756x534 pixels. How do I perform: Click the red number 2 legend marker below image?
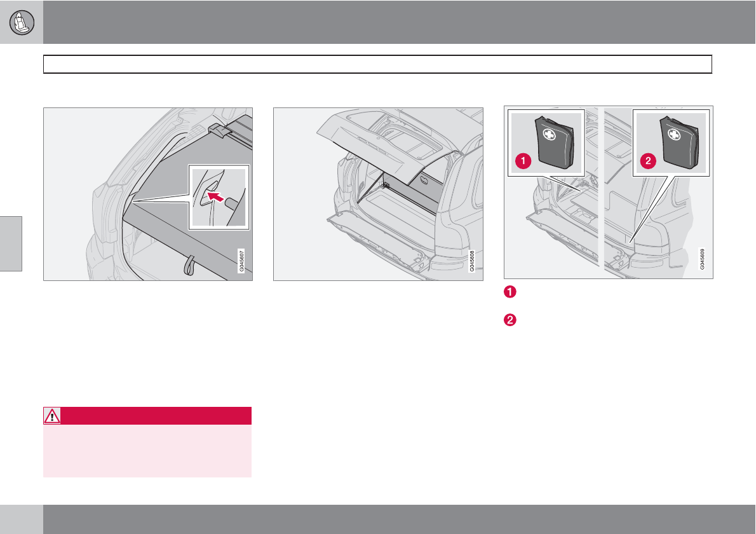(510, 320)
